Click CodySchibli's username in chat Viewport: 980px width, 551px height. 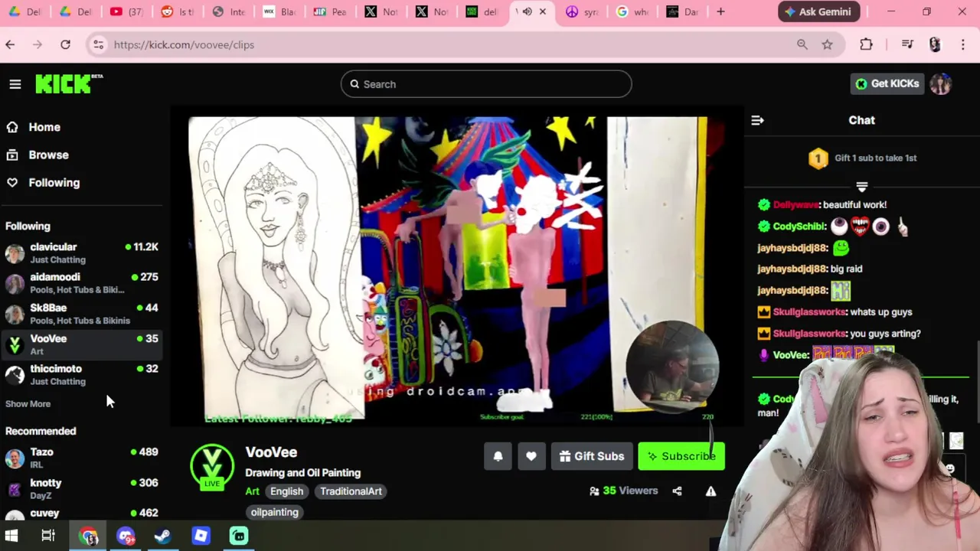[x=799, y=227]
